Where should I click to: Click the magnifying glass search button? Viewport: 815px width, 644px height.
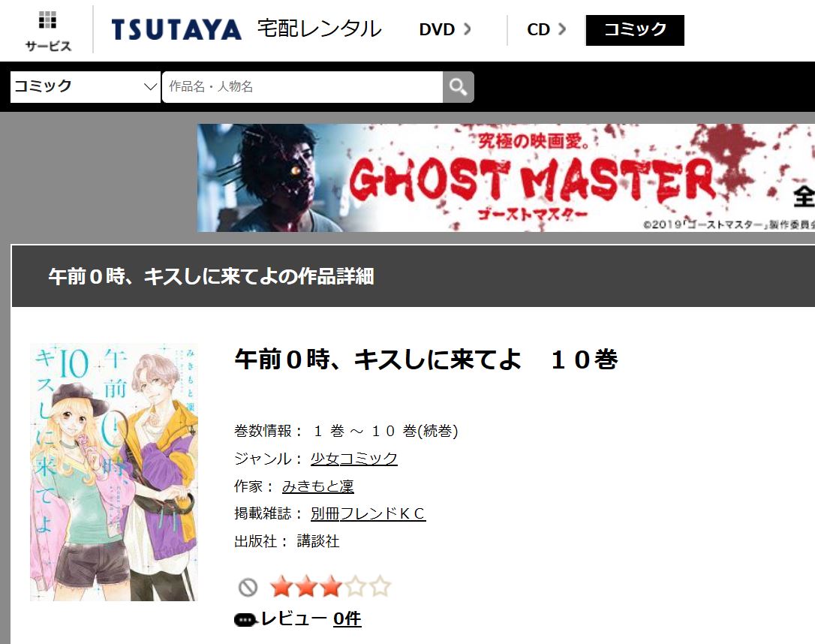458,87
